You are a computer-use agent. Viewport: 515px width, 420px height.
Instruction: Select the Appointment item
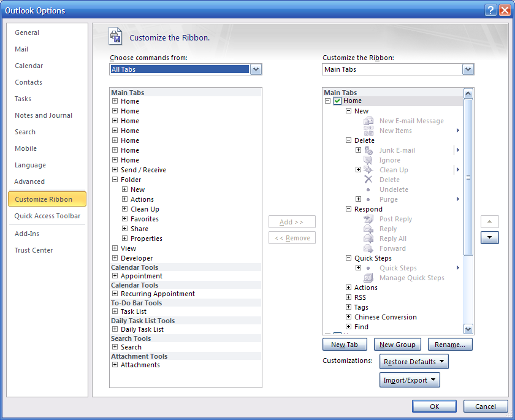point(142,276)
